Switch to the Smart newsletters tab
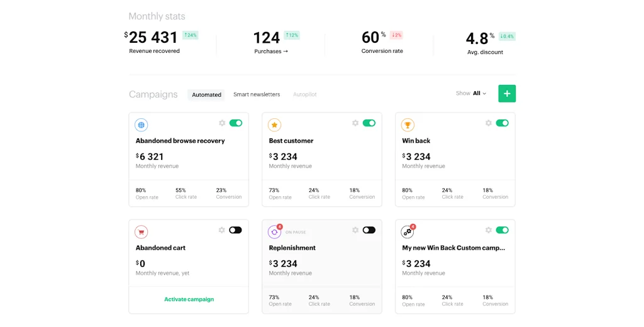The height and width of the screenshot is (327, 644). pos(257,94)
